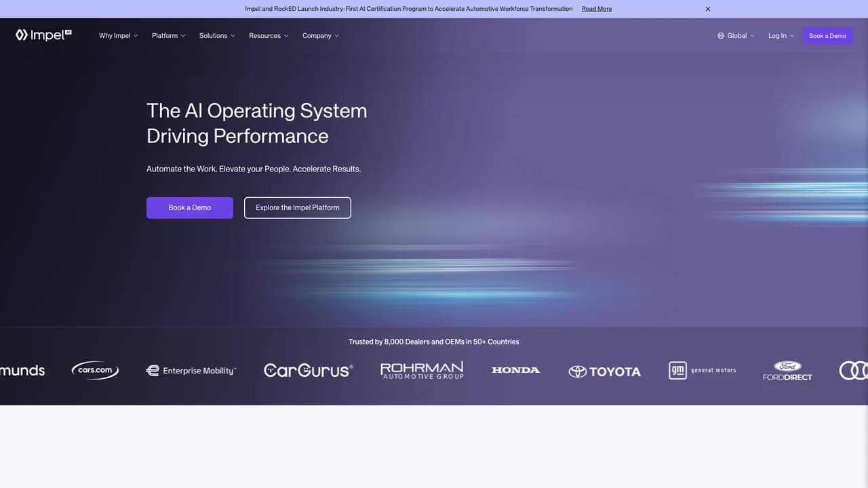Open the Log In dropdown

[x=781, y=36]
